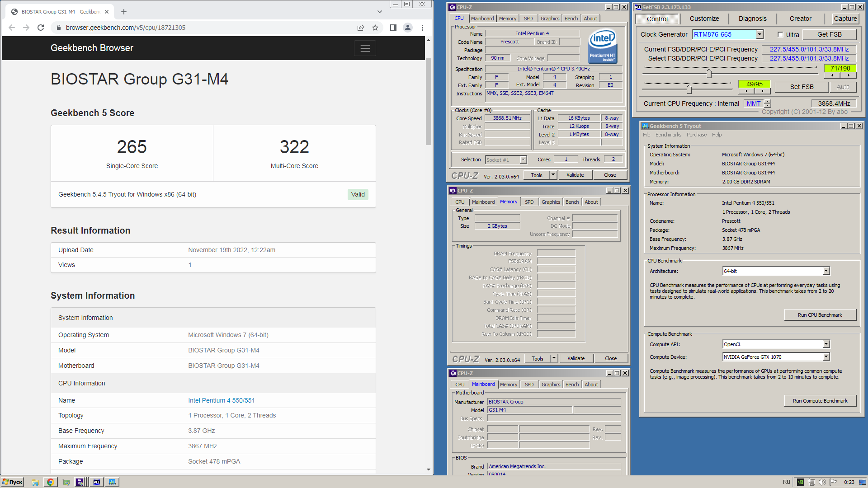Viewport: 868px width, 488px height.
Task: Open About tab in Mainboard CPU-Z window
Action: [591, 385]
